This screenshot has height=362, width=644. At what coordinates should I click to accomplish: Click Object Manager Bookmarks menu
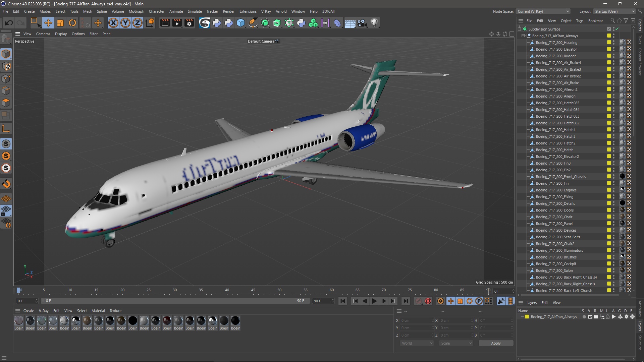click(x=595, y=21)
